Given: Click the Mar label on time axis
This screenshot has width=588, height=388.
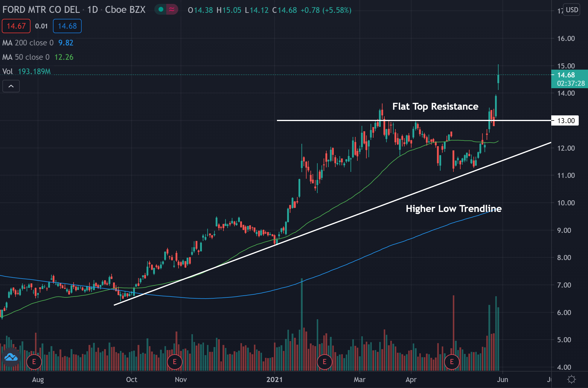Looking at the screenshot, I should (x=359, y=380).
